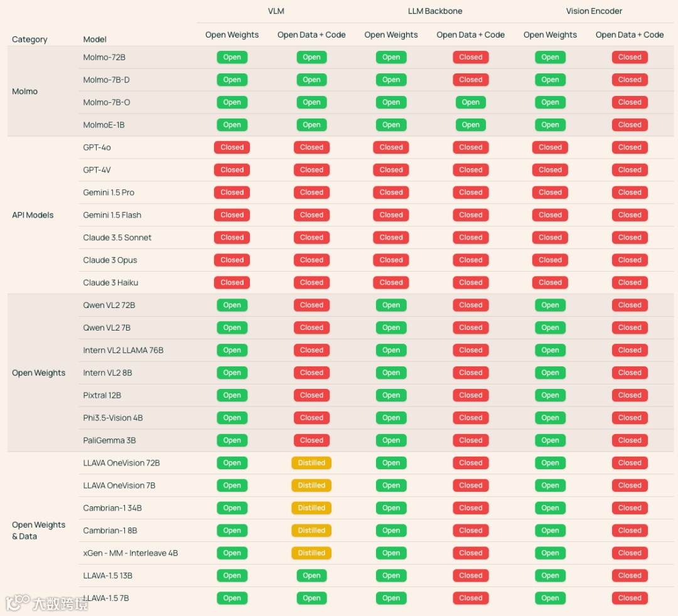Click the Molmo-7B-O model name
Image resolution: width=678 pixels, height=616 pixels.
(x=106, y=102)
